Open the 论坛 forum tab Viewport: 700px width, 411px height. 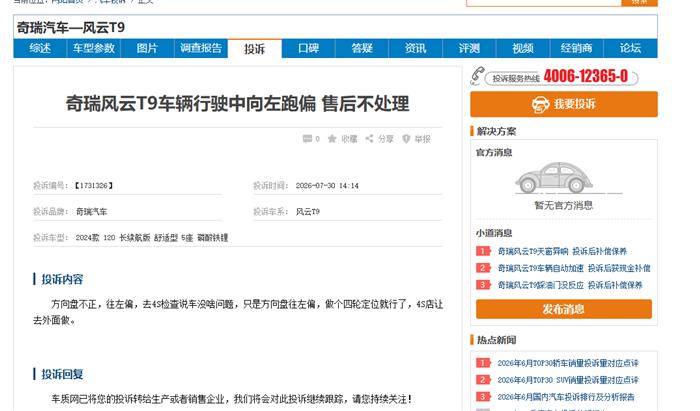point(630,48)
